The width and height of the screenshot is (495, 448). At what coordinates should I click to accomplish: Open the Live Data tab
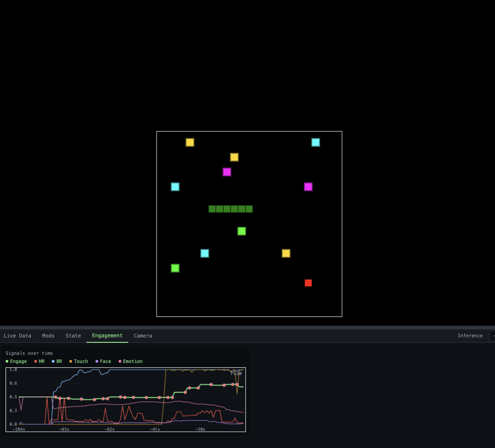[17, 336]
